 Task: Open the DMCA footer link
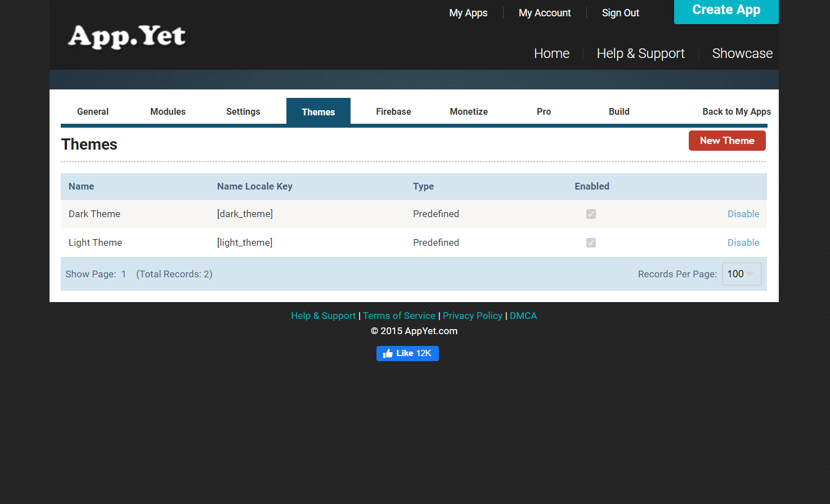tap(523, 316)
